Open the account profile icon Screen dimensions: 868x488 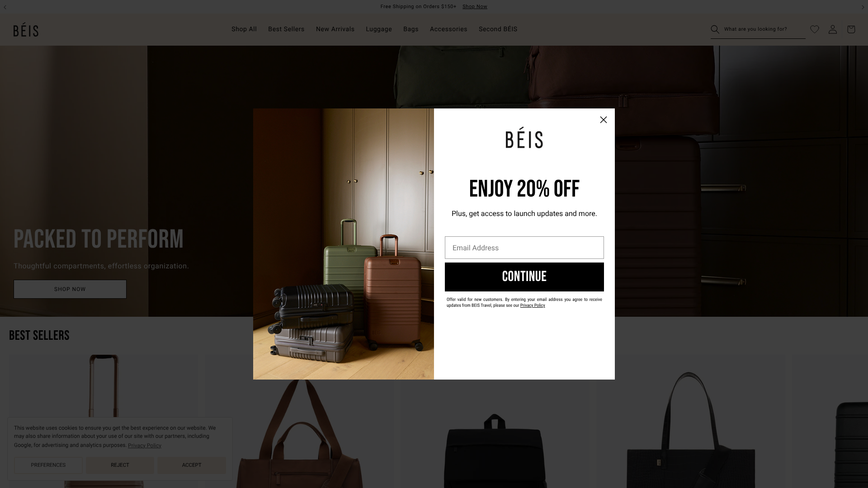(x=833, y=29)
